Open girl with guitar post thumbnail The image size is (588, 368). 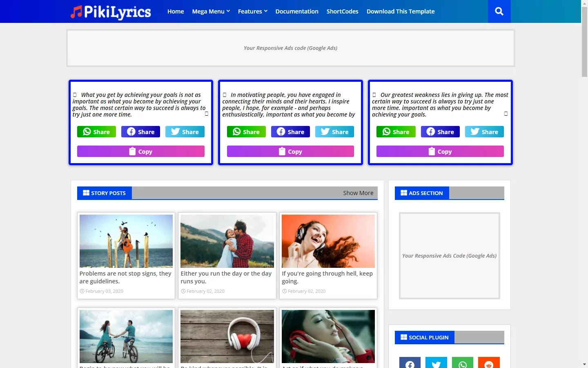[x=126, y=241]
